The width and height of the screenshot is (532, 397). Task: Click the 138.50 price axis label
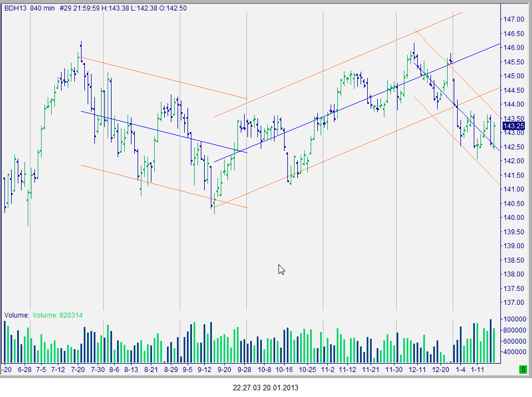[514, 260]
